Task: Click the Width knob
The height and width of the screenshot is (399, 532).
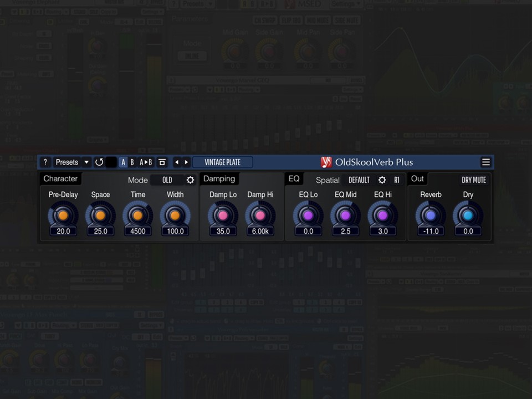Action: click(x=175, y=215)
